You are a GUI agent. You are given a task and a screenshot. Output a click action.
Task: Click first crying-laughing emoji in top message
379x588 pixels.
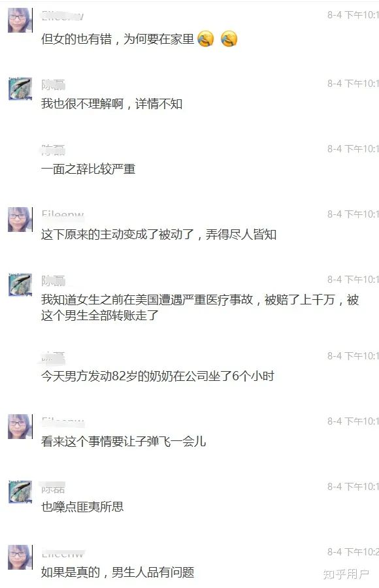pos(206,39)
